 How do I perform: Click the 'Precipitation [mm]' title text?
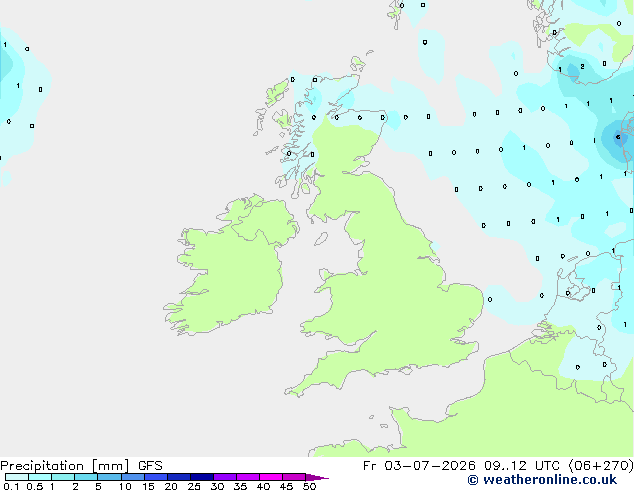click(65, 466)
